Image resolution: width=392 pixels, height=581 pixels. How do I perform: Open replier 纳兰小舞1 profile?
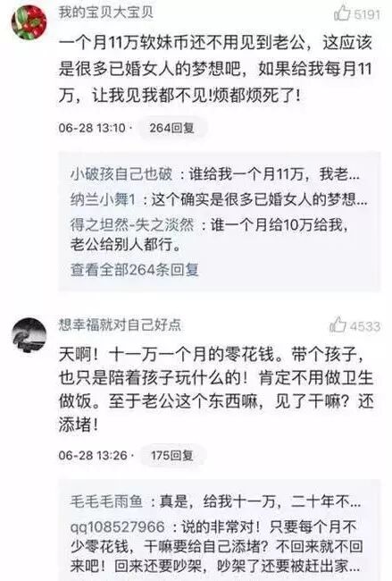coord(103,199)
